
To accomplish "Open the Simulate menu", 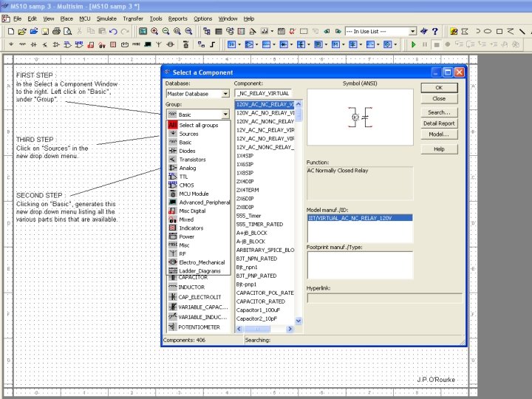I will (x=106, y=18).
